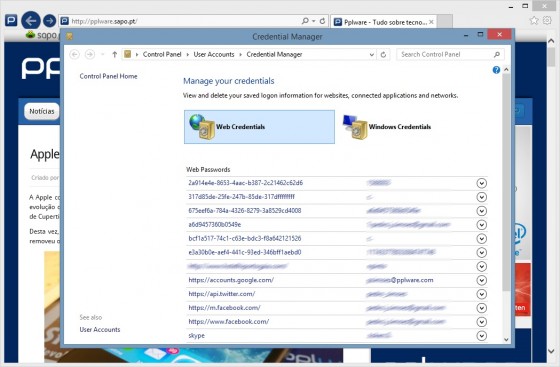Viewport: 560px width, 367px height.
Task: Open the help question mark icon
Action: click(496, 70)
